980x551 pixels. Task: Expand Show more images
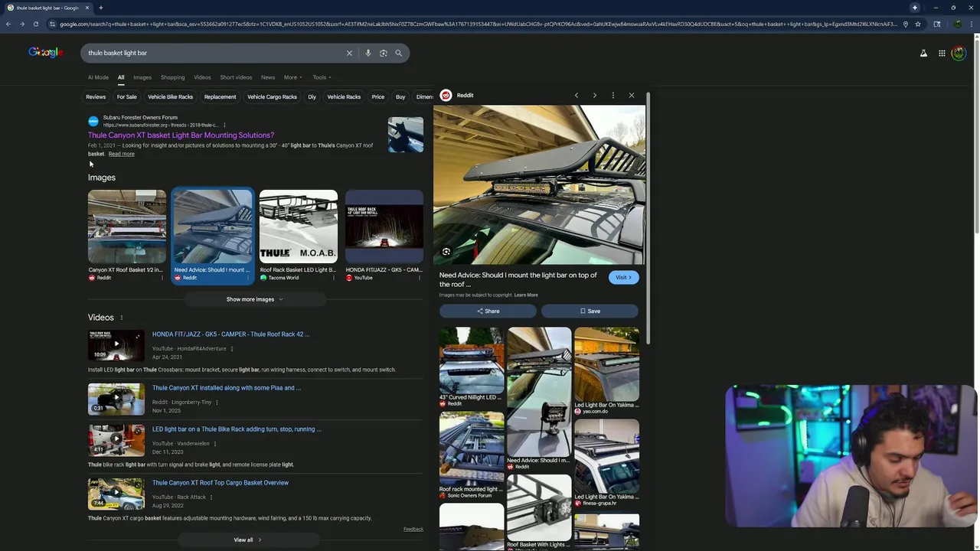(x=255, y=299)
